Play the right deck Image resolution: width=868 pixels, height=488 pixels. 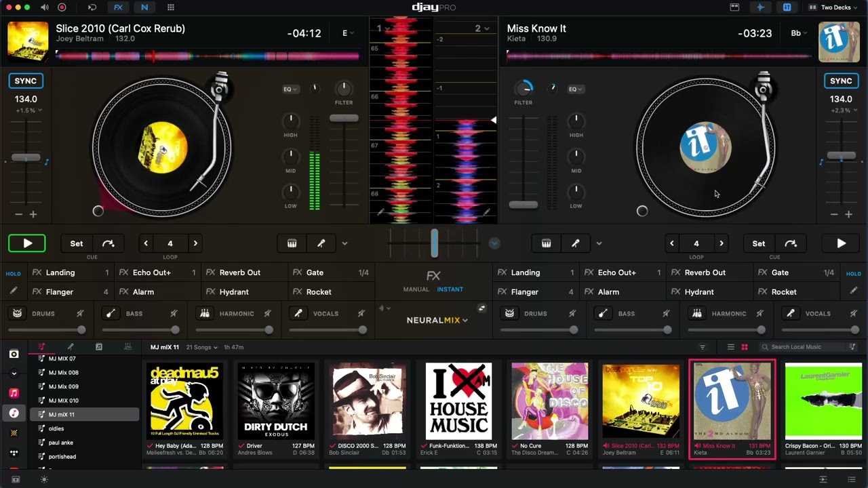pos(841,243)
